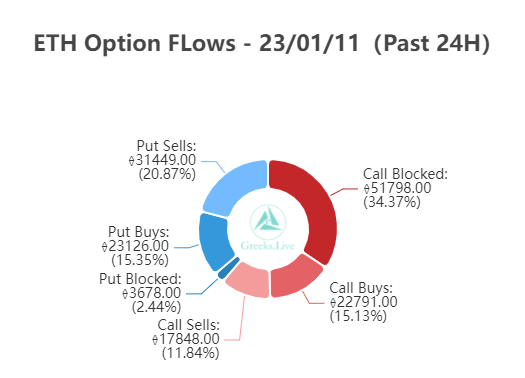
Task: Click the 34.37% Call Blocked percentage
Action: 392,202
